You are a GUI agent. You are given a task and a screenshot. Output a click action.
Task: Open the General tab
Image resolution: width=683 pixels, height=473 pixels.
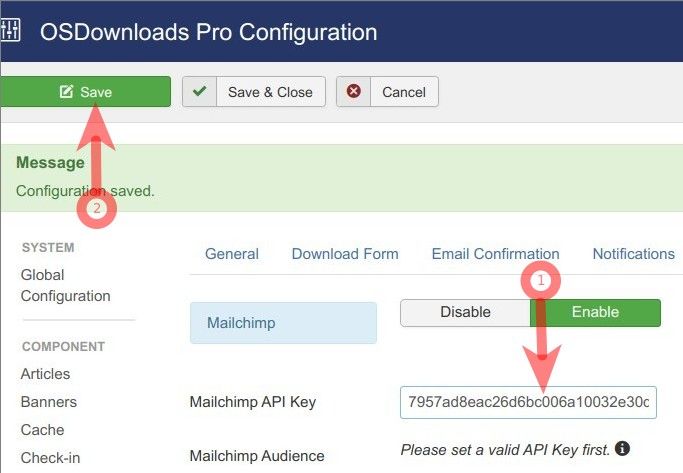pos(232,254)
